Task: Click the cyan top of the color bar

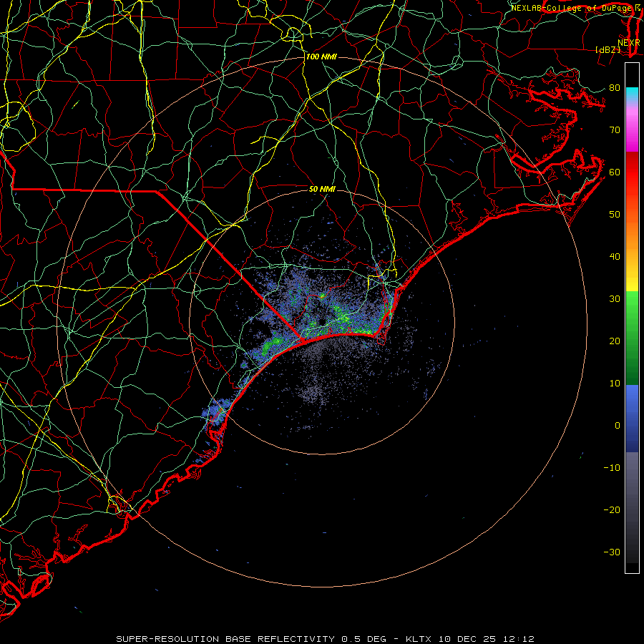Action: tap(632, 94)
